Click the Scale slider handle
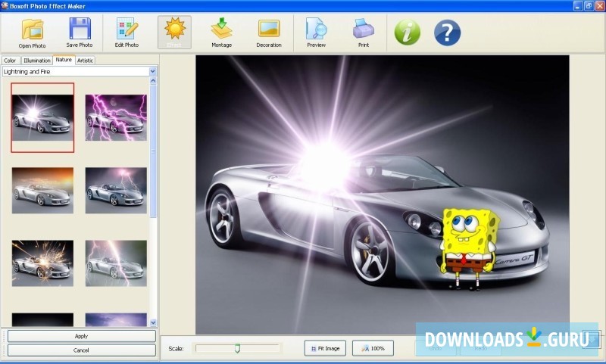The width and height of the screenshot is (606, 364). coord(237,349)
